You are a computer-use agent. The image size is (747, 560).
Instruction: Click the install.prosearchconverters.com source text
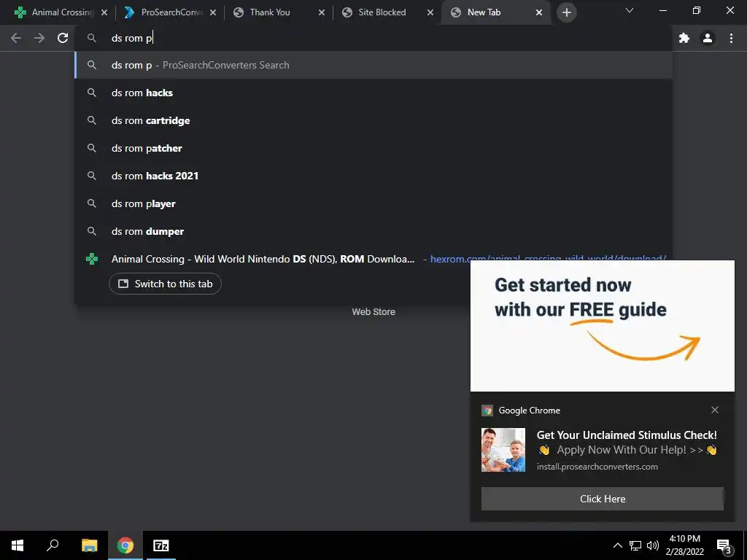[x=597, y=467]
